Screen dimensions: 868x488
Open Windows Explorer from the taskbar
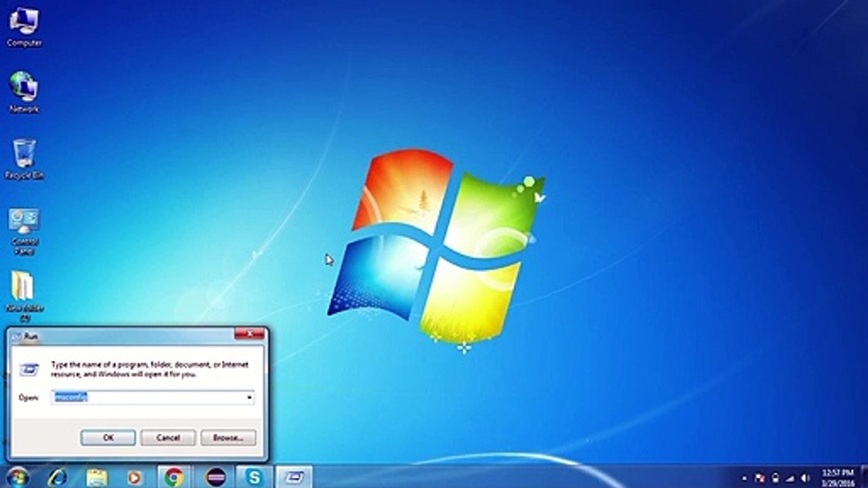pyautogui.click(x=97, y=477)
